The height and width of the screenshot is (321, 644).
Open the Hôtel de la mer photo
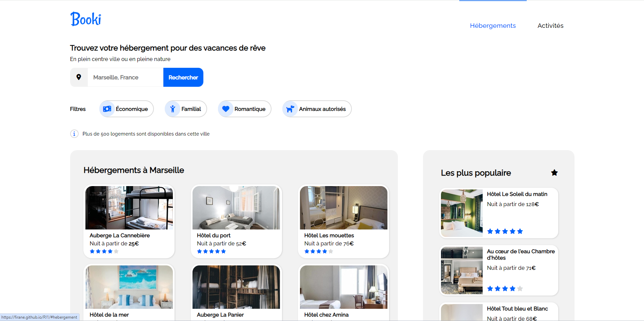click(x=129, y=287)
